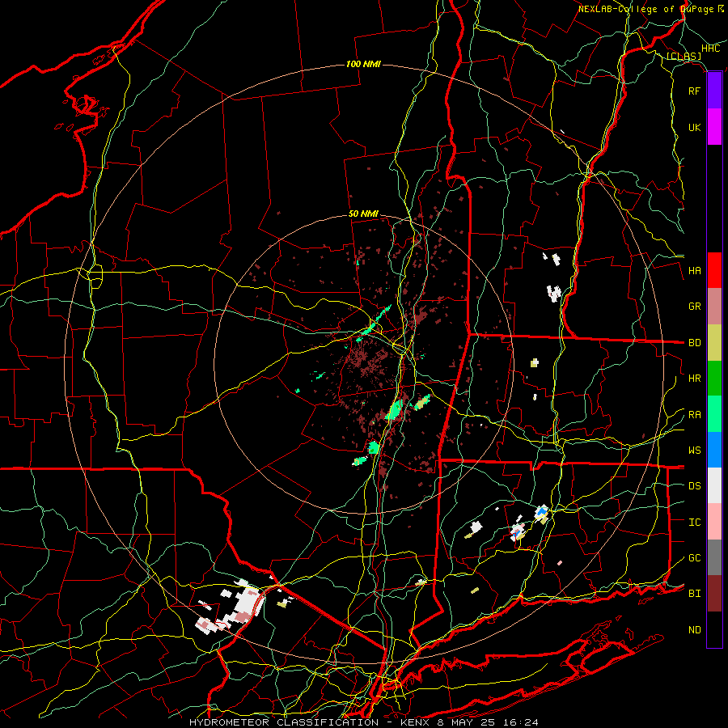Click the gray GC legend swatch
The height and width of the screenshot is (728, 728).
coord(714,557)
